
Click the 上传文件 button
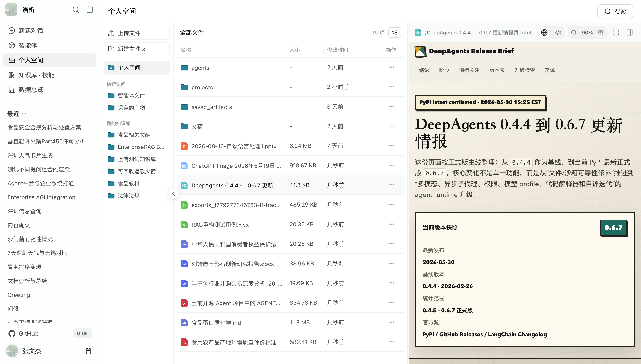(136, 33)
